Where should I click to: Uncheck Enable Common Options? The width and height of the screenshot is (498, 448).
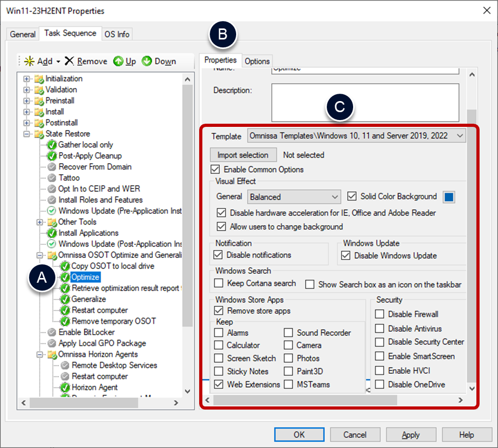click(215, 170)
